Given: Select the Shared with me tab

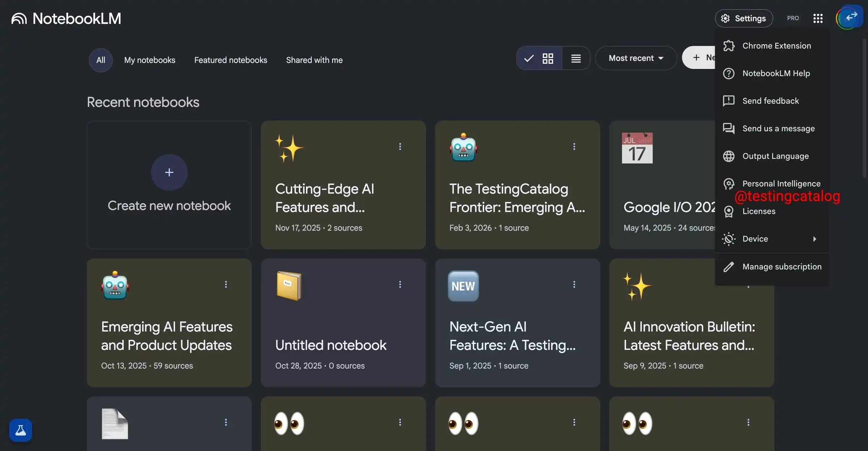Looking at the screenshot, I should coord(314,60).
